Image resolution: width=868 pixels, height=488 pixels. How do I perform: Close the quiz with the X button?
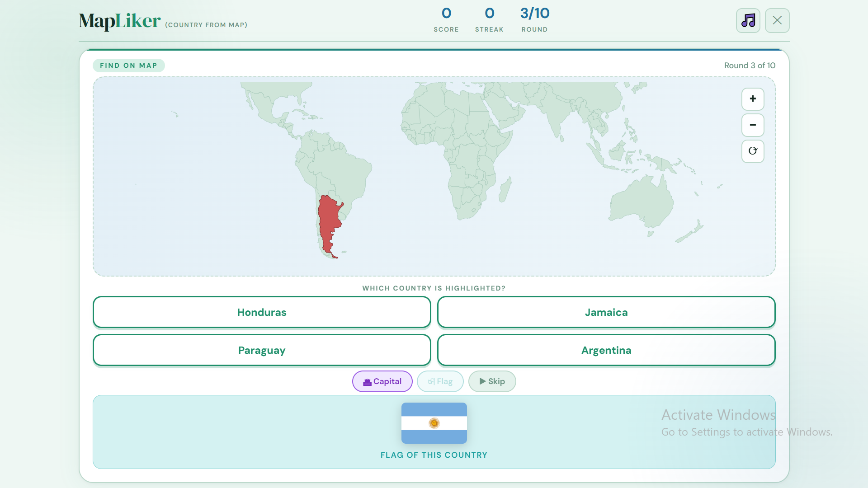coord(777,20)
